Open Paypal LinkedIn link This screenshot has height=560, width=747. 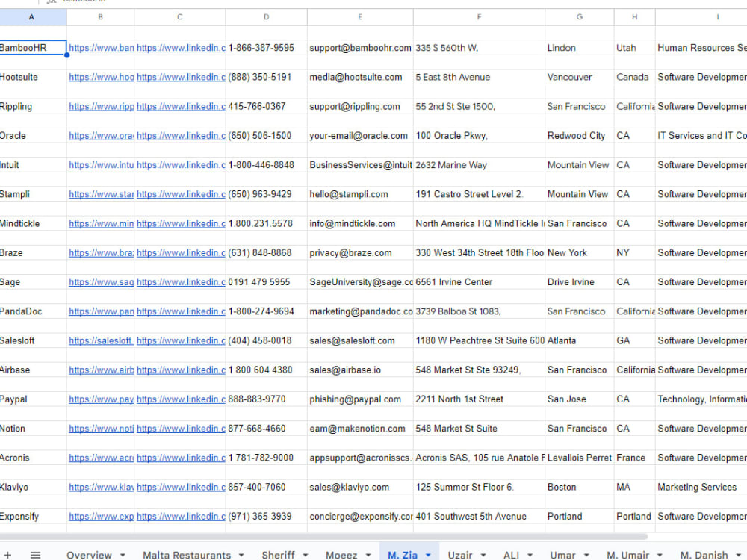pyautogui.click(x=181, y=399)
